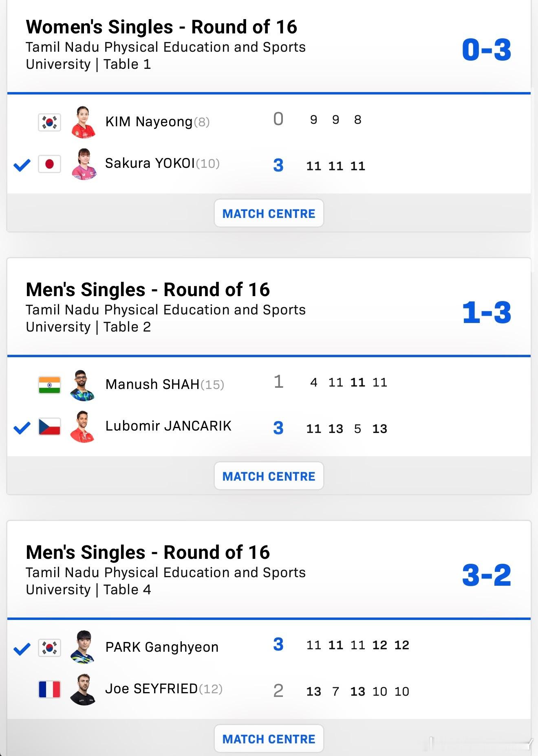Open Match Centre for the Table 4 match

269,738
